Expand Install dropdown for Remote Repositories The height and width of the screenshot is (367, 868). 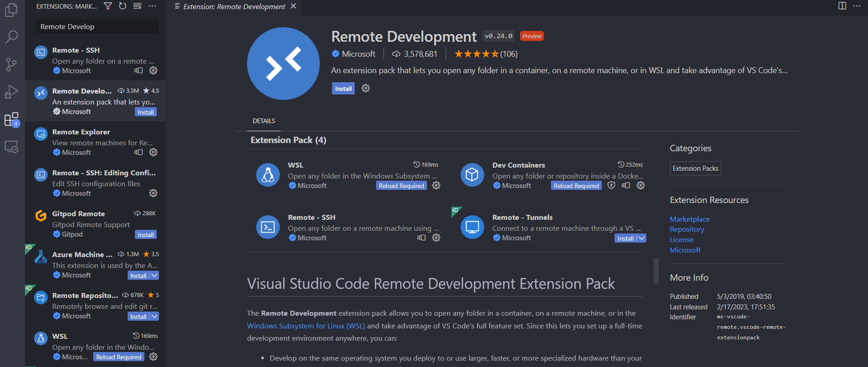click(x=154, y=316)
